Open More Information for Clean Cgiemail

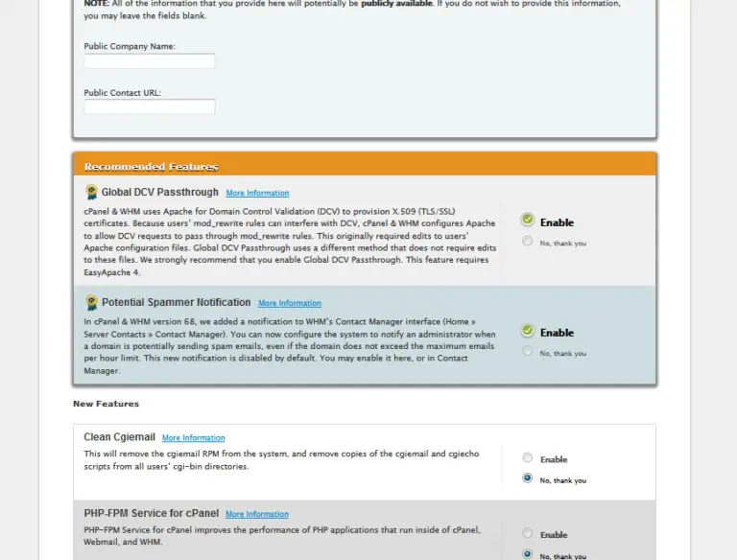(x=193, y=438)
